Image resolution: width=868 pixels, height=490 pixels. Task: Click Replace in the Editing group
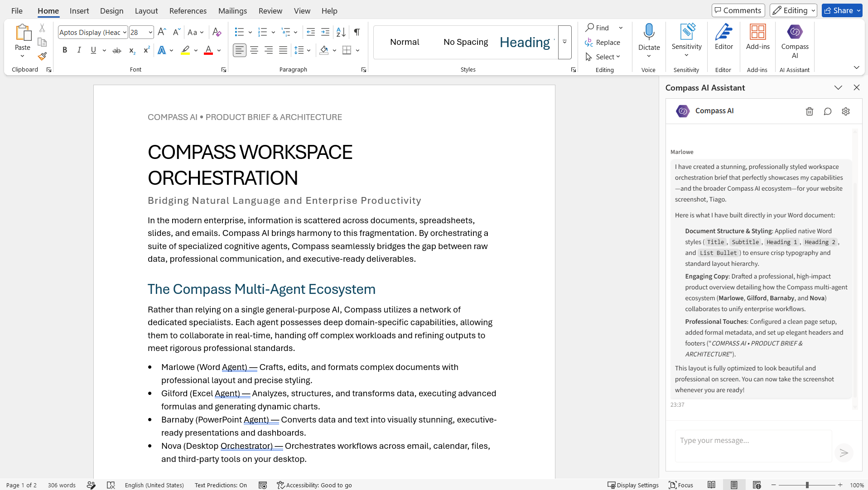tap(603, 42)
